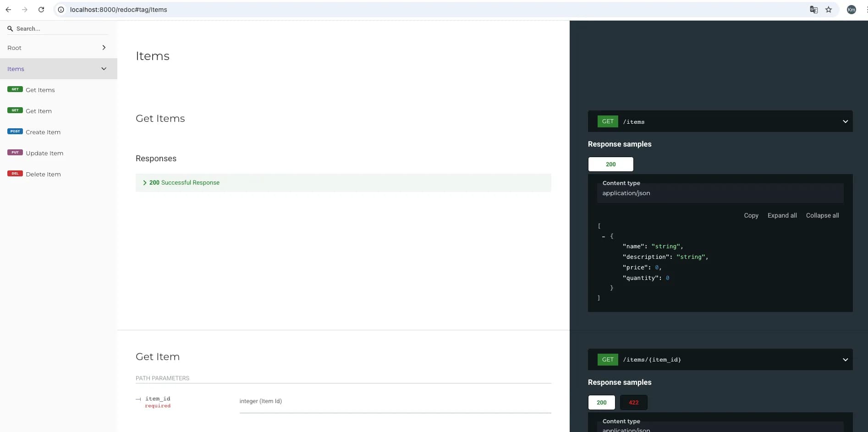Select the 200 tab under /items samples
Screen dimensions: 868x432
point(610,164)
